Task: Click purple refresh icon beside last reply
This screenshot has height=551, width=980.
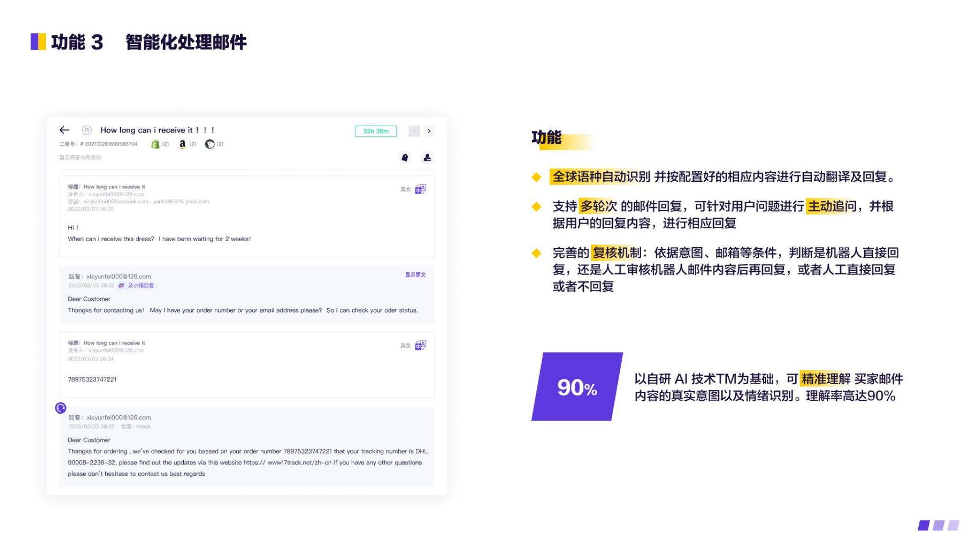Action: [x=61, y=408]
